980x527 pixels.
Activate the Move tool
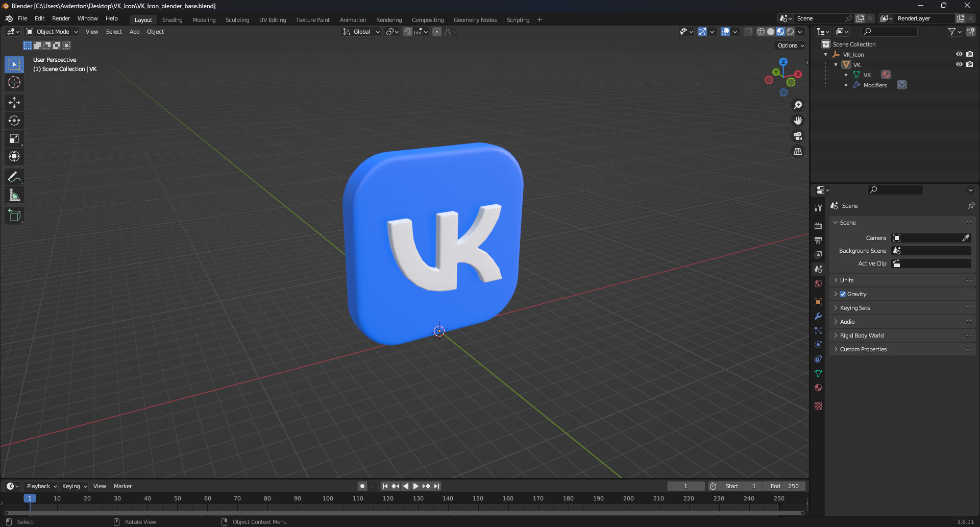pos(14,103)
